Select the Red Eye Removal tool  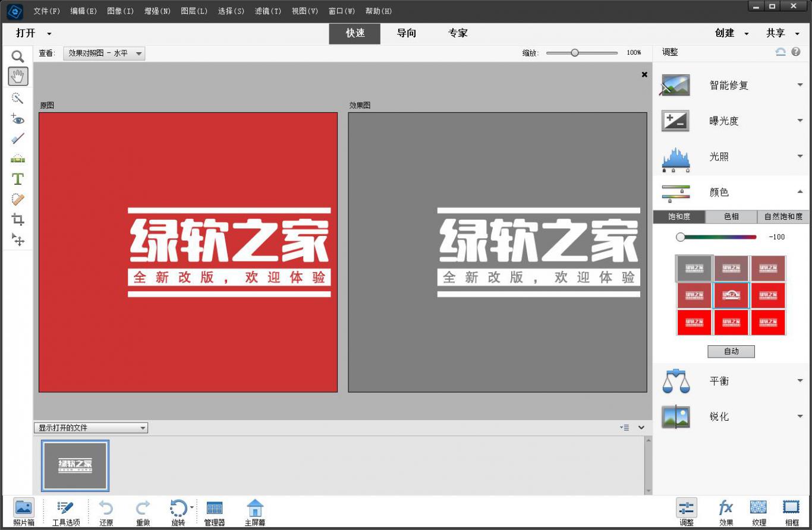18,119
